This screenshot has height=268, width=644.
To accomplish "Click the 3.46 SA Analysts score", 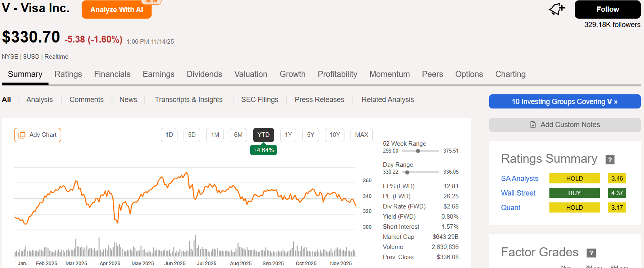I will [617, 179].
